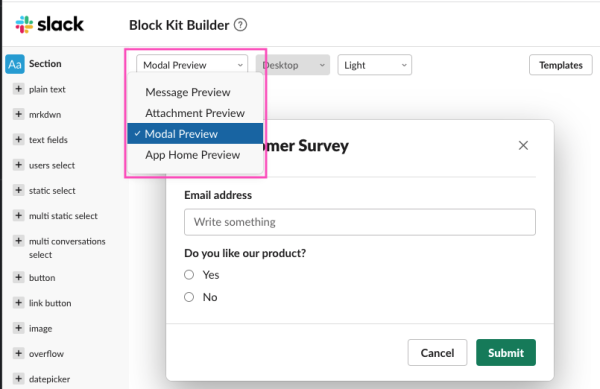Click the image label in the sidebar

coord(41,329)
